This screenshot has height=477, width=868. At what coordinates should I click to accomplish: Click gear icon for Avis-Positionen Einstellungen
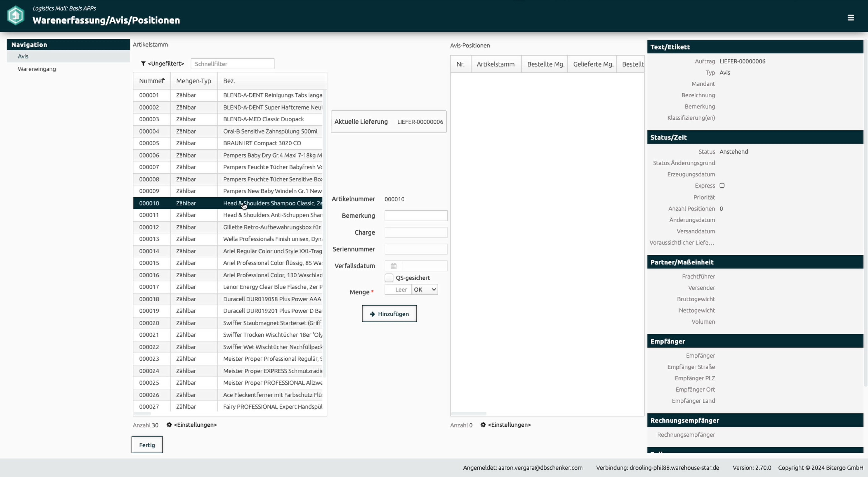coord(483,425)
